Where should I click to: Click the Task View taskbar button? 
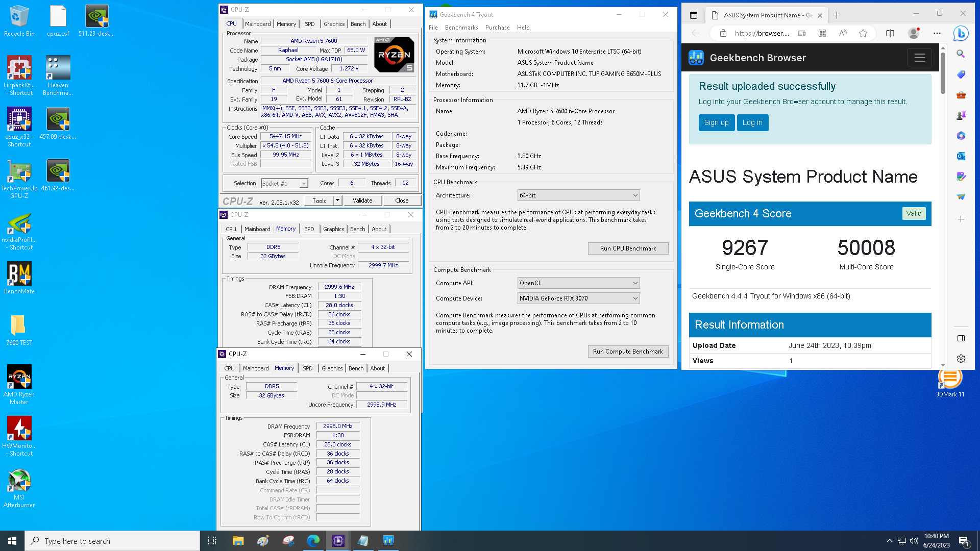click(212, 541)
